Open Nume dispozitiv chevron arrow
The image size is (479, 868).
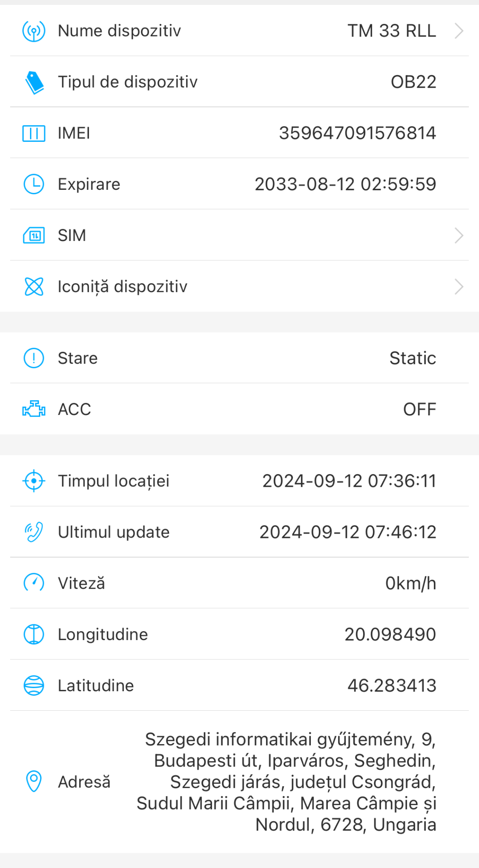tap(459, 31)
